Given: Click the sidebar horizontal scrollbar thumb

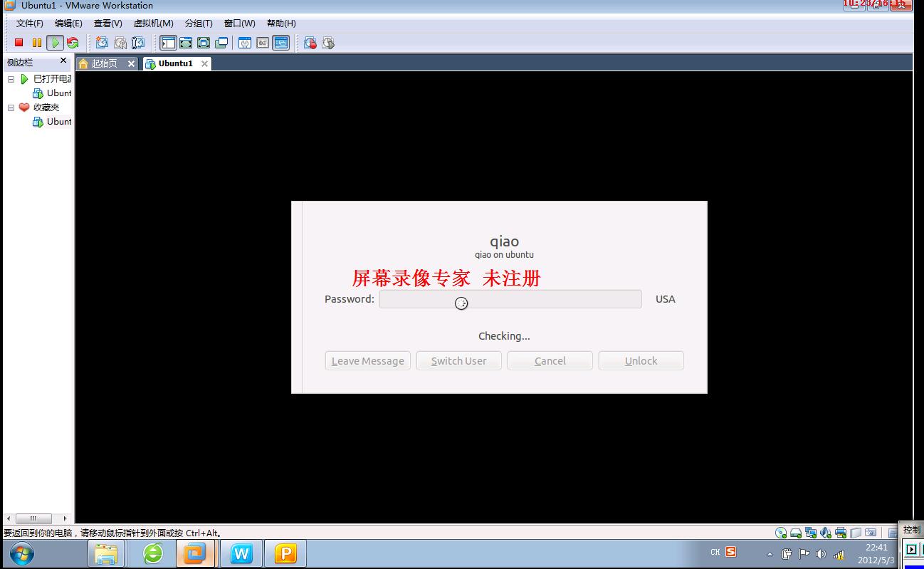Looking at the screenshot, I should (x=33, y=518).
